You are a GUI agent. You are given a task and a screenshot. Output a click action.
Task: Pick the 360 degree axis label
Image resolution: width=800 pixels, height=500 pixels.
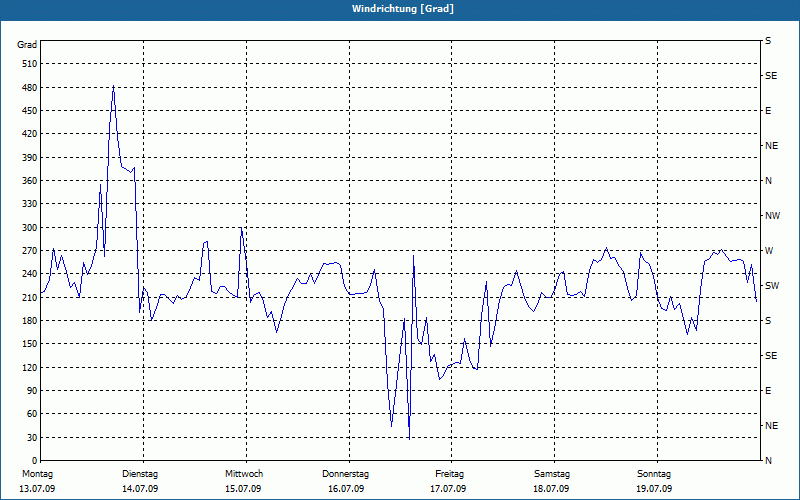point(30,181)
